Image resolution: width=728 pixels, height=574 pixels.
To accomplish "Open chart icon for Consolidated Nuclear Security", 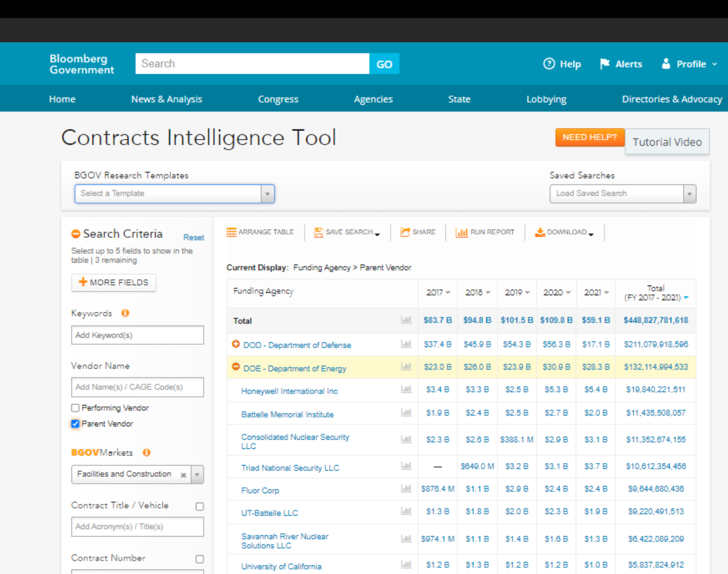I will click(x=406, y=439).
